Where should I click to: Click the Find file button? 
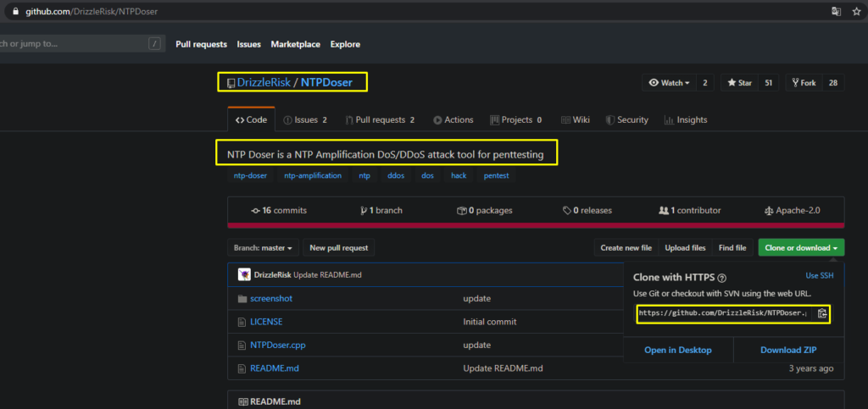point(732,247)
